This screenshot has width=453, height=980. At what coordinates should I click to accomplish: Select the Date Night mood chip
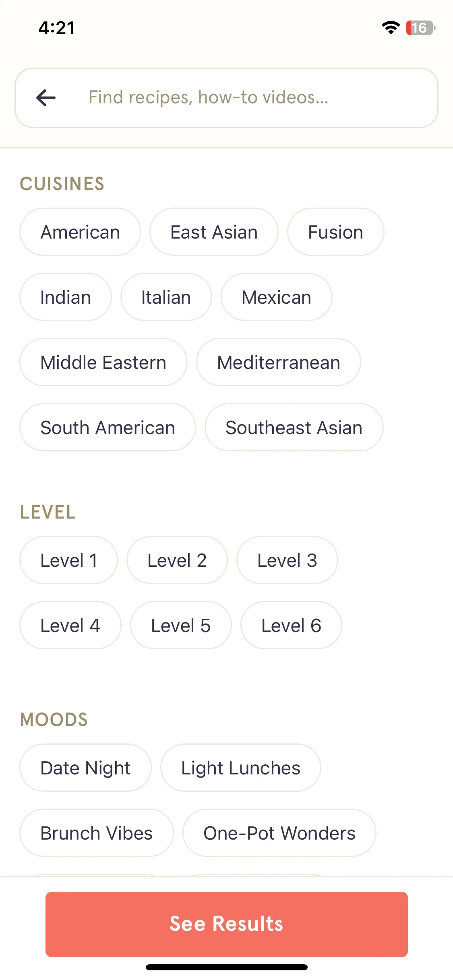pos(85,768)
